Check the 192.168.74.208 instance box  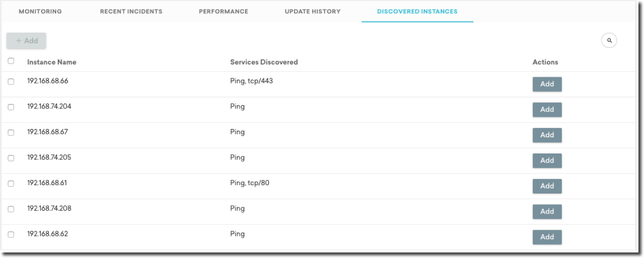[11, 209]
